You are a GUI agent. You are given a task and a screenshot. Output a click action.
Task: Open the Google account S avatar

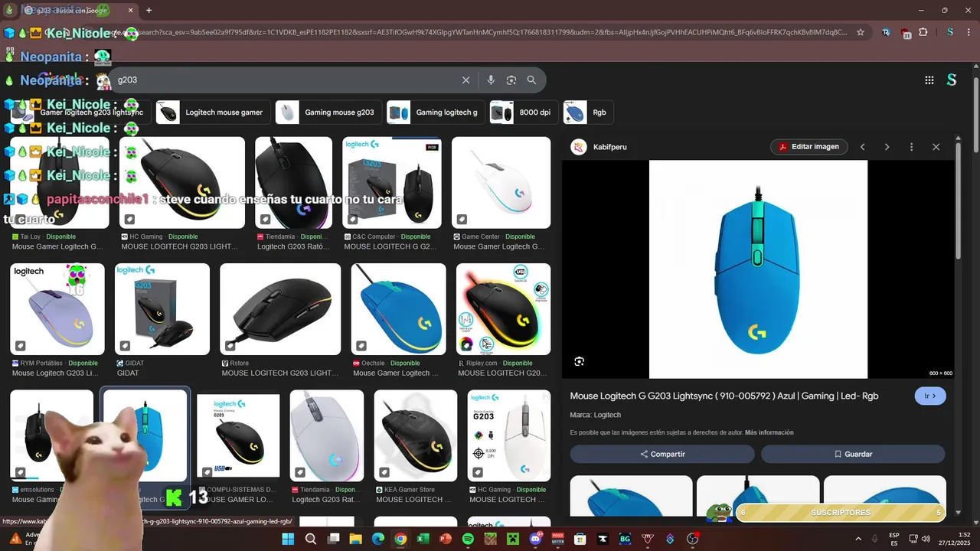(x=952, y=80)
